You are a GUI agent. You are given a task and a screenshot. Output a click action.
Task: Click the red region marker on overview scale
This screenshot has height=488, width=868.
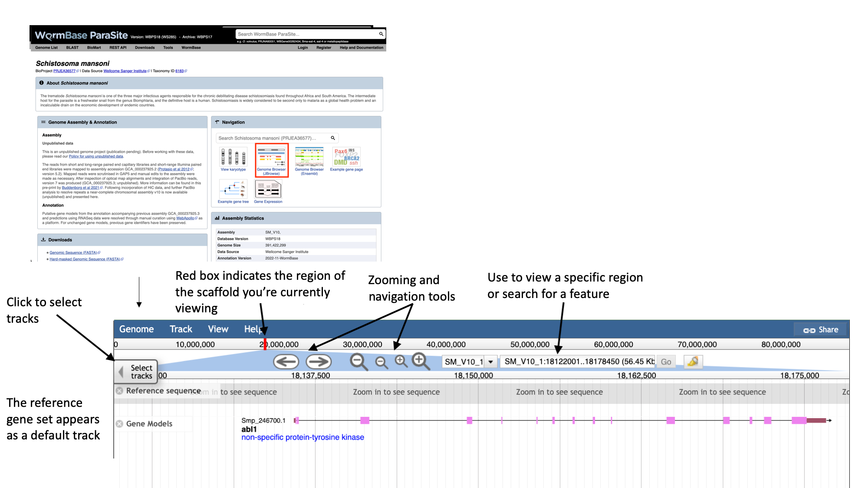265,344
